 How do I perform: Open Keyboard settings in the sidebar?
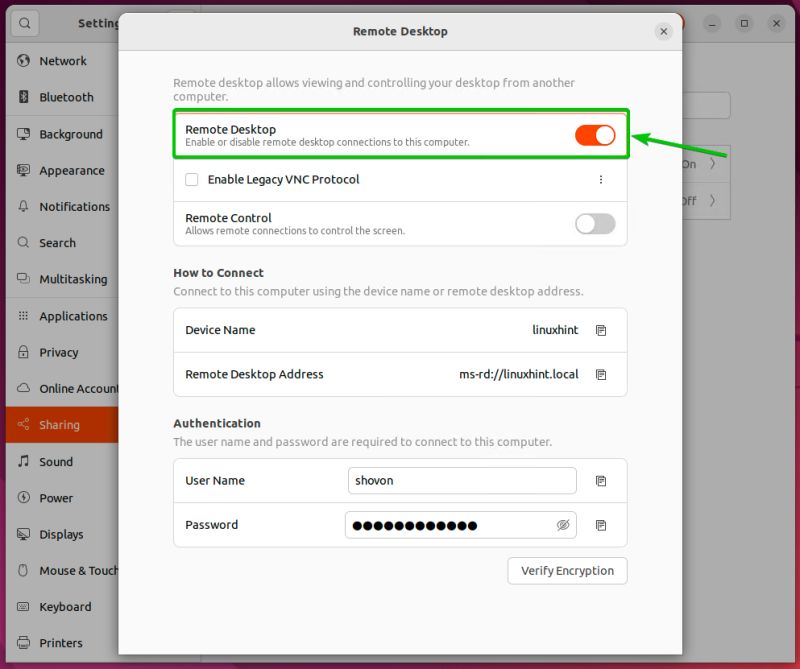pos(62,607)
